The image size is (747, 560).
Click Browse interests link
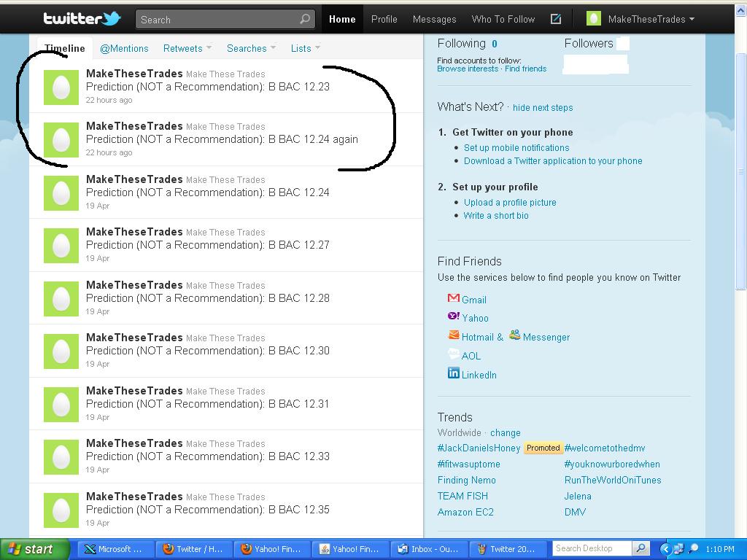pyautogui.click(x=468, y=69)
